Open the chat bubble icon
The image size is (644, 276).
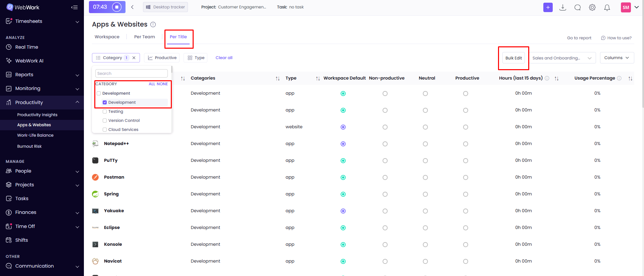coord(577,7)
